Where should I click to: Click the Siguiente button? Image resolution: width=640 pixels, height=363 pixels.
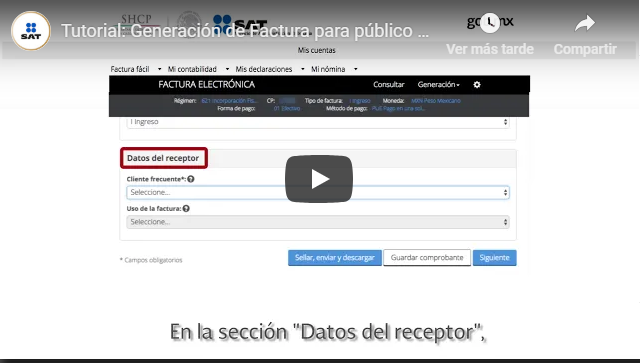tap(495, 258)
